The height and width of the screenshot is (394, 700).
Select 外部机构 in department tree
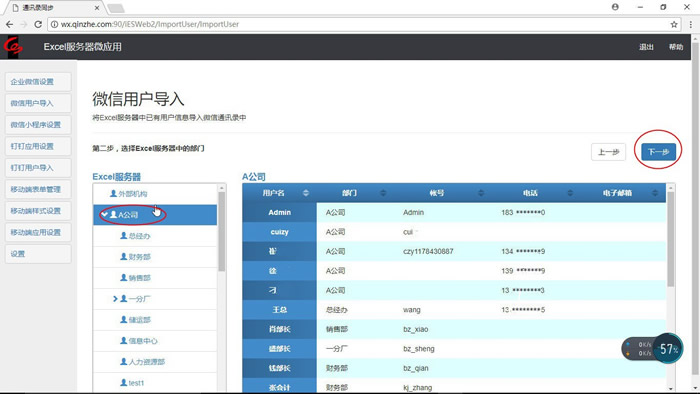click(x=155, y=194)
